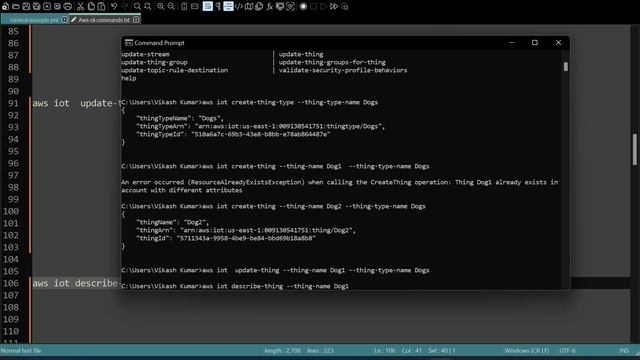Click the create-thing-type command line
The height and width of the screenshot is (360, 640).
click(249, 102)
